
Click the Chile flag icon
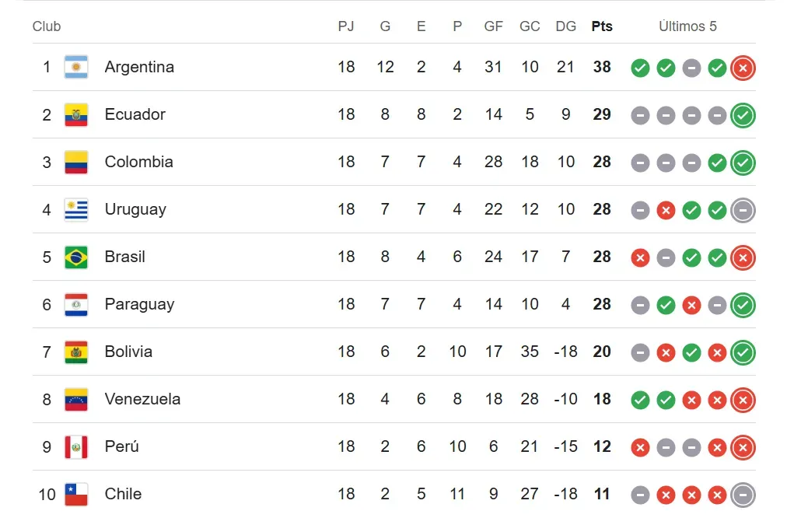pos(76,494)
